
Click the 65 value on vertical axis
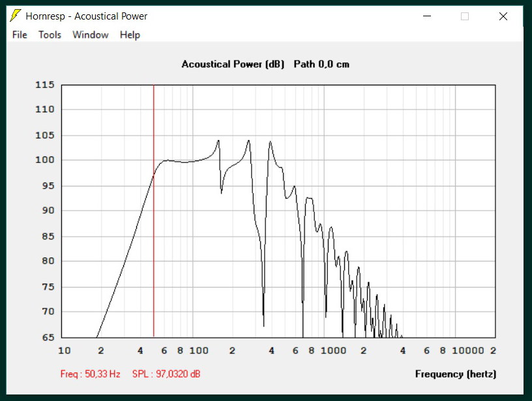click(48, 337)
